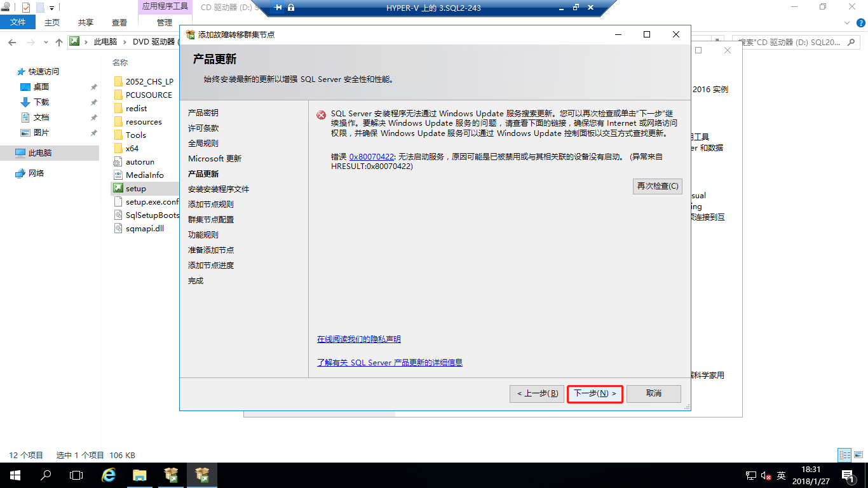The width and height of the screenshot is (868, 488).
Task: Select 图片 in the navigation pane
Action: [x=41, y=133]
